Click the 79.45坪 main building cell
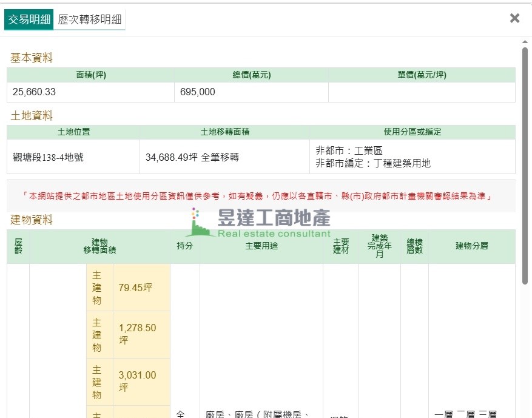The height and width of the screenshot is (418, 532). tap(141, 288)
